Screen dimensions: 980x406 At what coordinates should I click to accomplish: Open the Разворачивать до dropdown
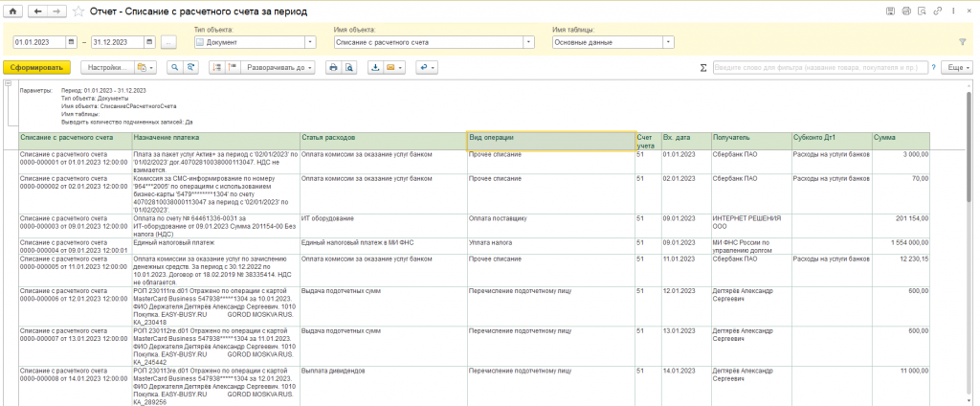click(278, 68)
